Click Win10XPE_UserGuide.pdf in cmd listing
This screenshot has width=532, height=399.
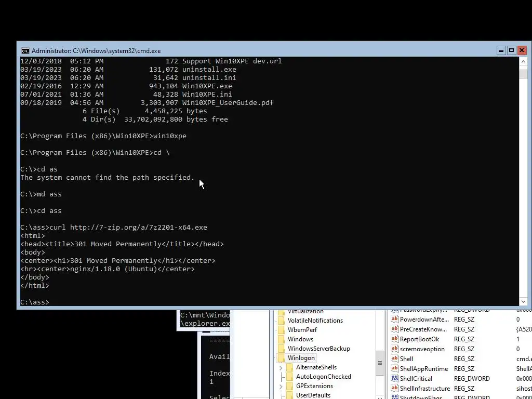tap(228, 102)
